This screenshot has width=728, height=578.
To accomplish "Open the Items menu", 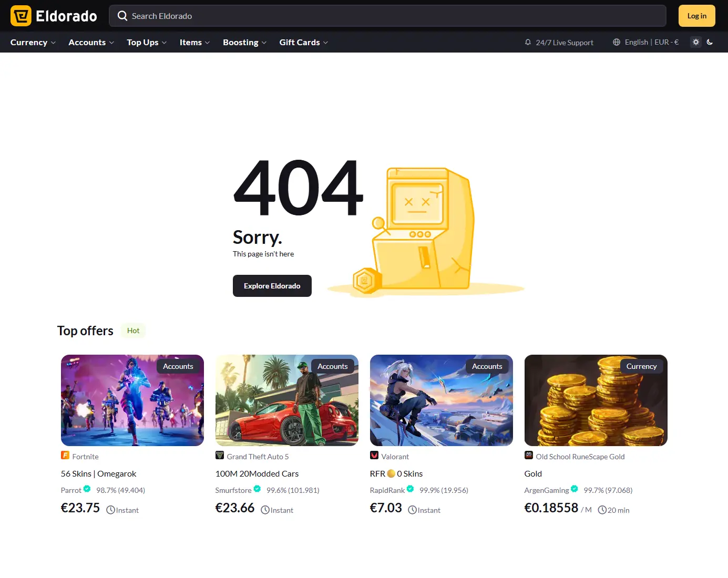I will point(195,42).
